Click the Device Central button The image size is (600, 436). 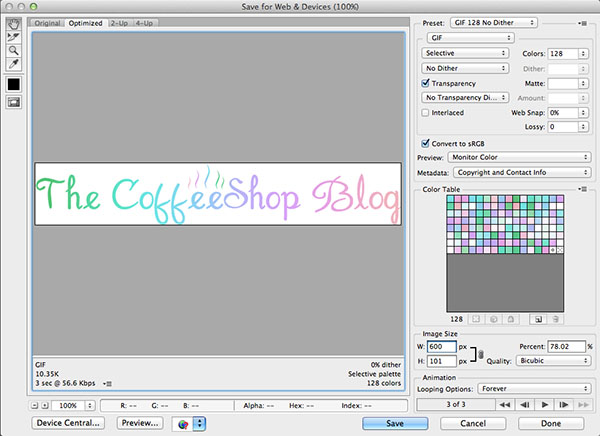(x=68, y=423)
